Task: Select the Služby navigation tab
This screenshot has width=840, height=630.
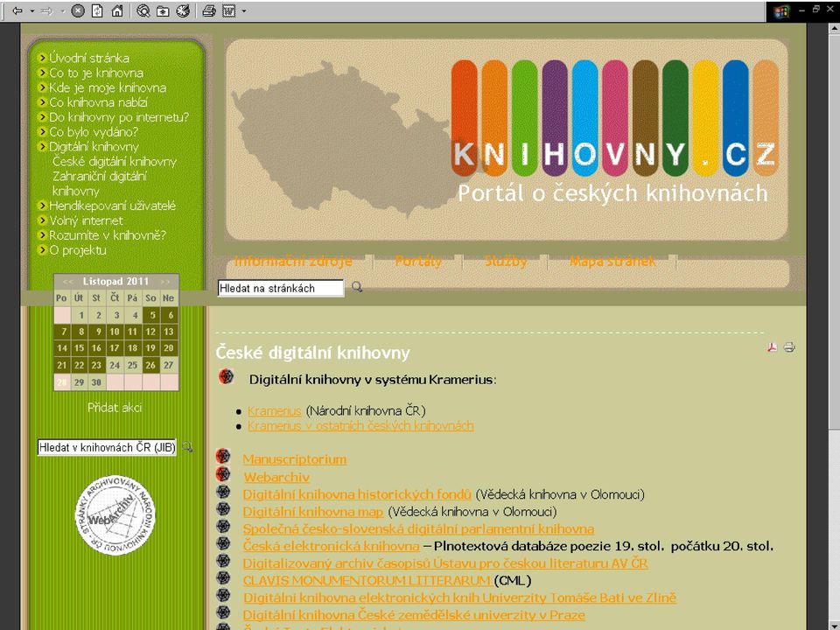Action: pos(506,261)
